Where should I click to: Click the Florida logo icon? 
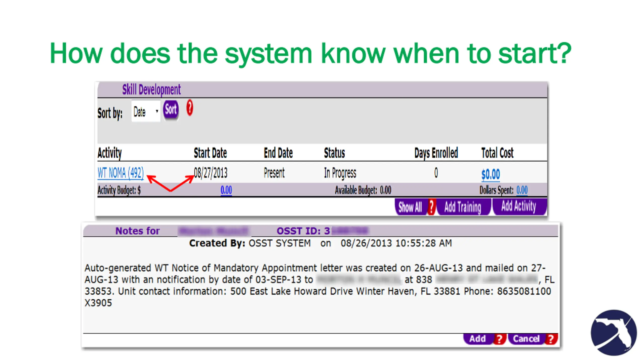tap(614, 333)
